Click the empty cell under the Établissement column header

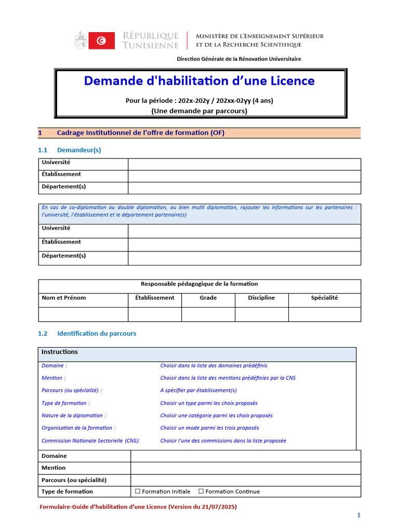[155, 314]
